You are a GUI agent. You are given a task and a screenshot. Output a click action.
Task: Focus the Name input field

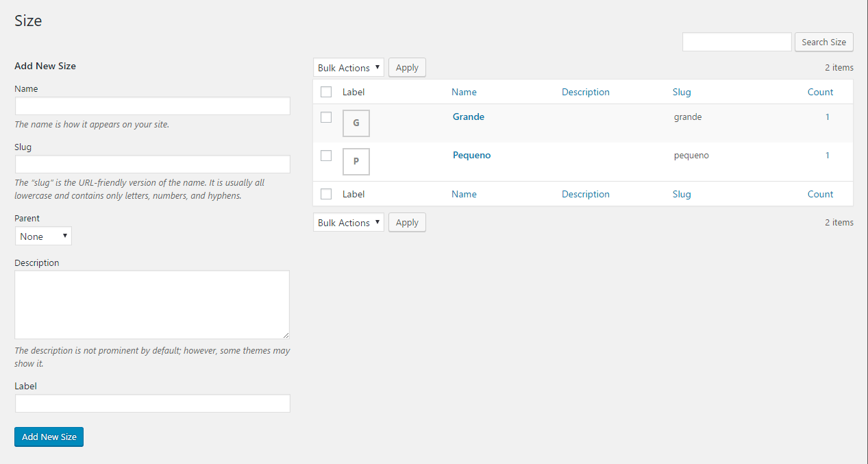pos(152,106)
